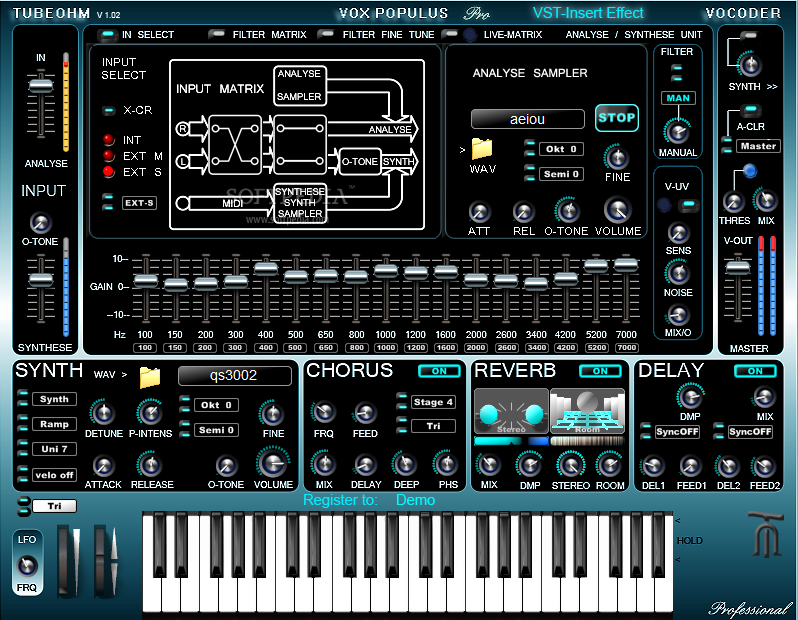Click the NOISE knob
Viewport: 798px width, 620px height.
[x=678, y=273]
